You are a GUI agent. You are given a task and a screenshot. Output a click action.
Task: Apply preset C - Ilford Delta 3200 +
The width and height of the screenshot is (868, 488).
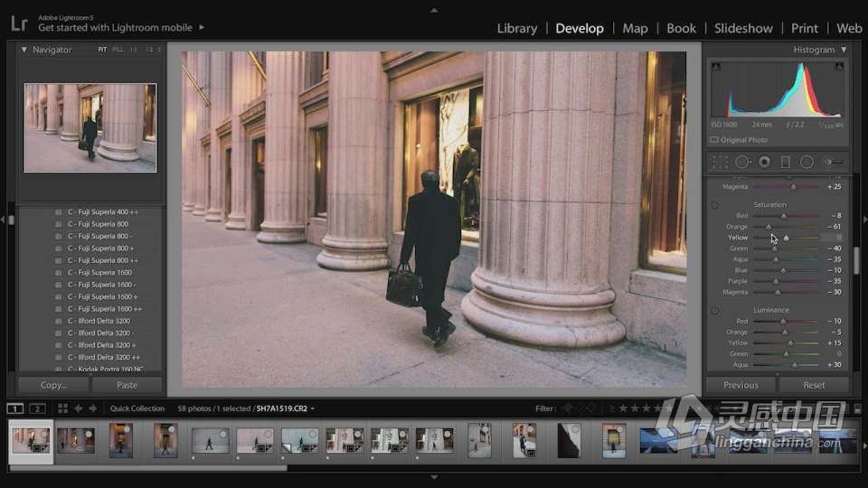coord(101,345)
